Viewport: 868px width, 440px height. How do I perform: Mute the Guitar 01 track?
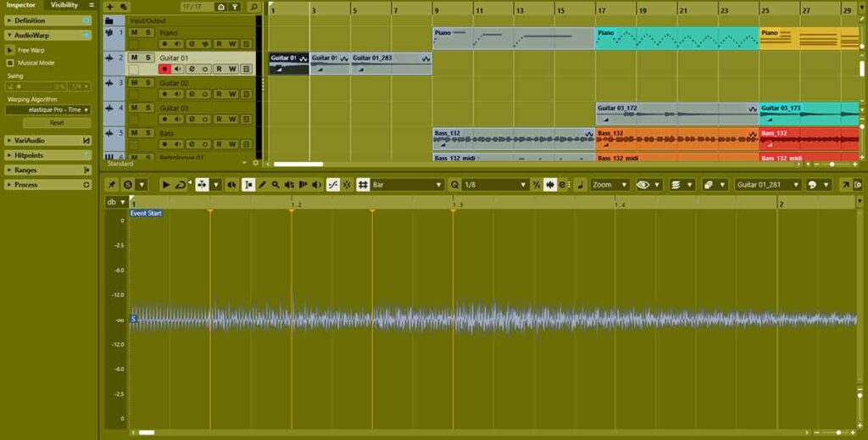point(134,58)
